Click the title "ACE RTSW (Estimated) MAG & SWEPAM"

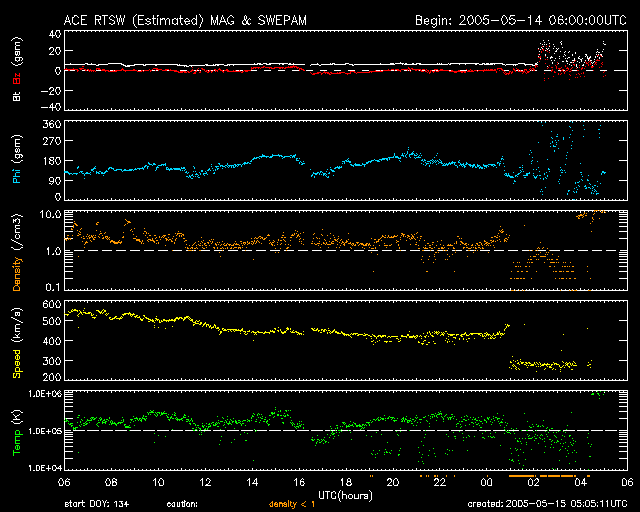click(185, 20)
